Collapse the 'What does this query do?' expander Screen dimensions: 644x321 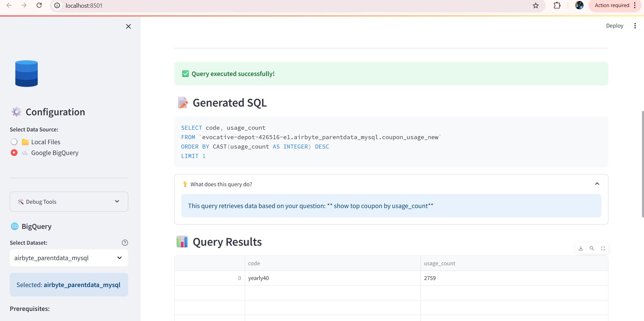(x=391, y=184)
